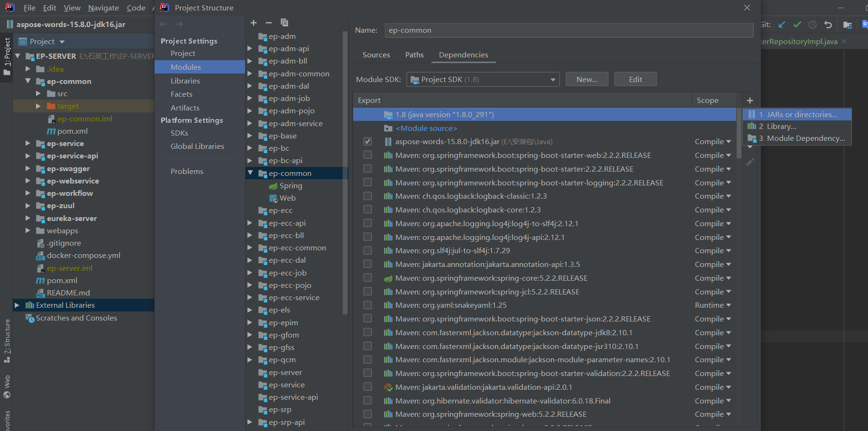Click the copy module icon
Viewport: 868px width, 431px height.
coord(284,23)
